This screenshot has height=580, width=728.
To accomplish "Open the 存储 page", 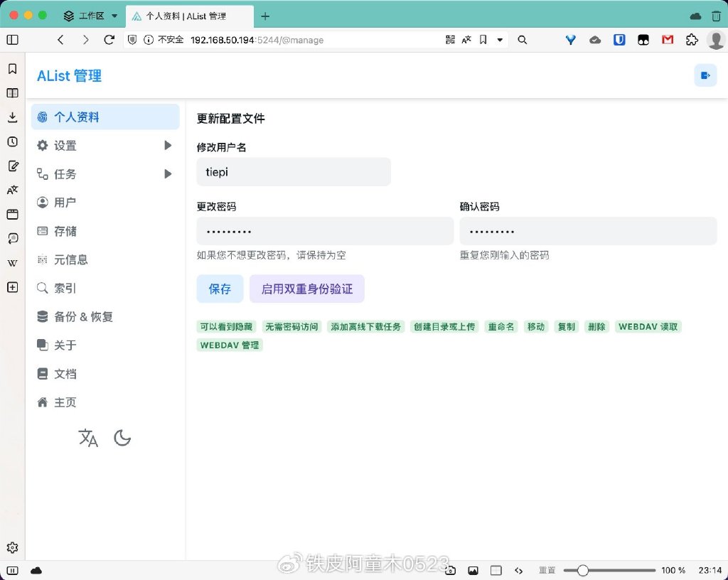I will [105, 231].
